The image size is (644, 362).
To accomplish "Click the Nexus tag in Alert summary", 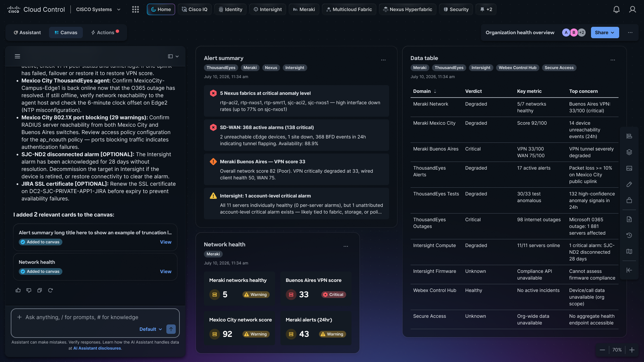I will click(271, 68).
